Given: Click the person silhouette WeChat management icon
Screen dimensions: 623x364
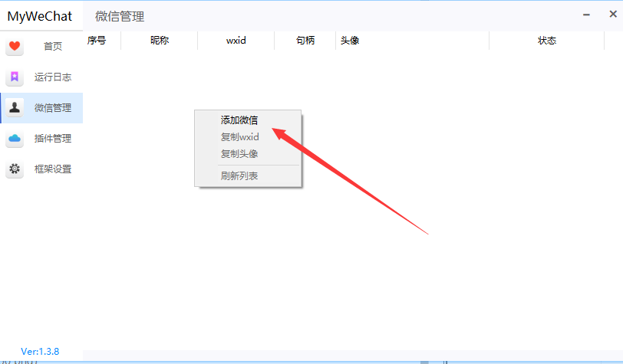Looking at the screenshot, I should (15, 107).
